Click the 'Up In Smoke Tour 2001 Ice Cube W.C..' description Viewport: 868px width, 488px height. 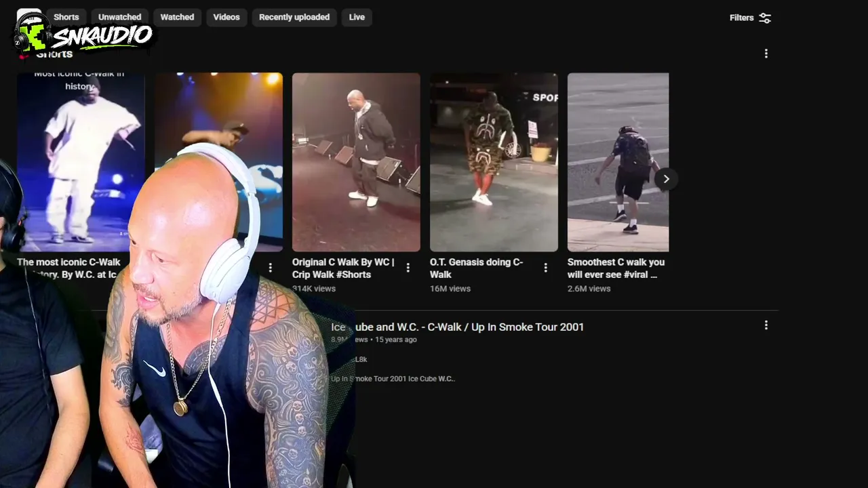(x=393, y=379)
